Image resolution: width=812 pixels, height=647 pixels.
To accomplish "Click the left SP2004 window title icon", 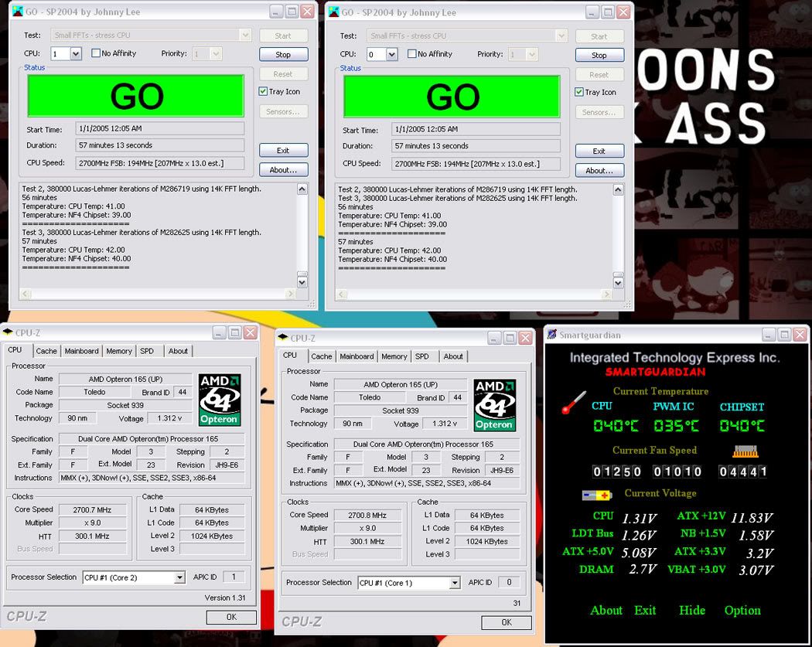I will (18, 11).
